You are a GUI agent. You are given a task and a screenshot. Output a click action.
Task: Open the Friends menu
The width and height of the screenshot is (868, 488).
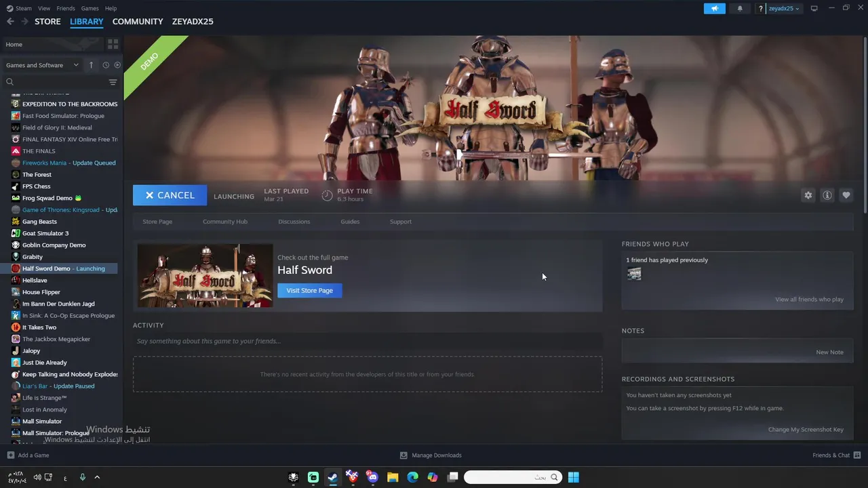click(66, 8)
